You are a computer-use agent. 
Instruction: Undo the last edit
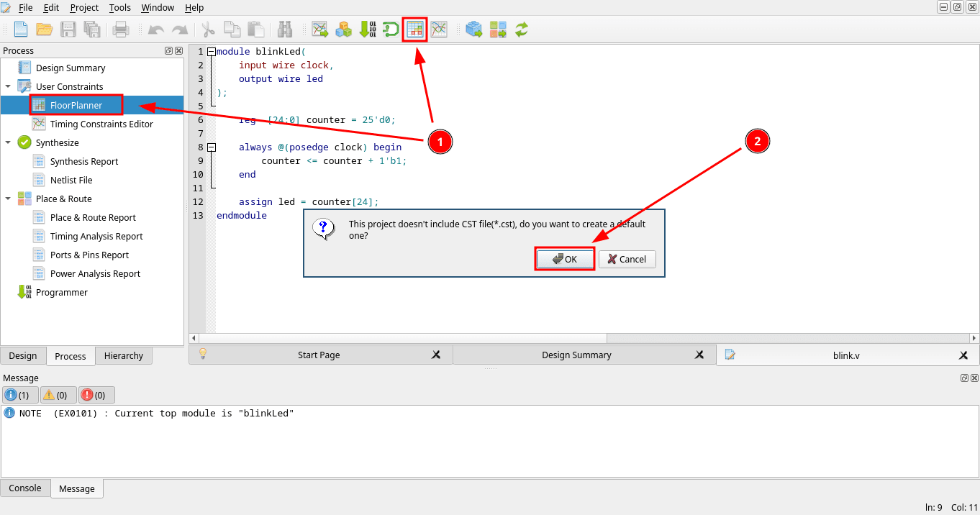coord(156,29)
